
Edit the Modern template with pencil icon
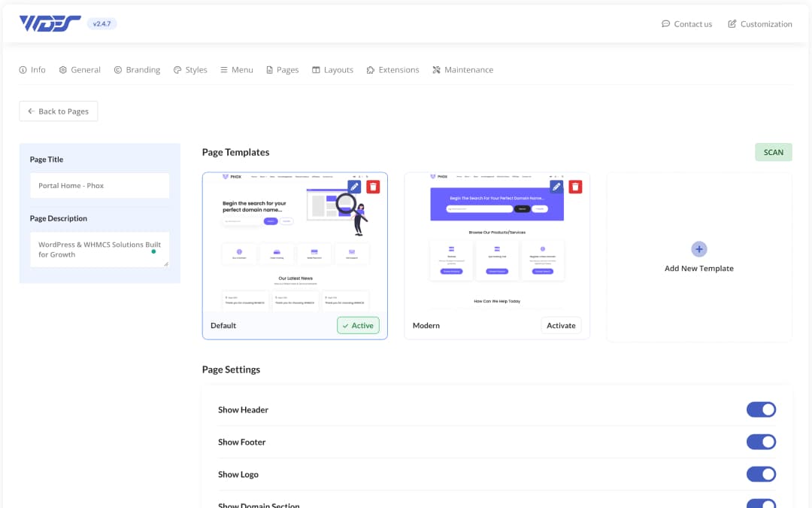pyautogui.click(x=556, y=187)
